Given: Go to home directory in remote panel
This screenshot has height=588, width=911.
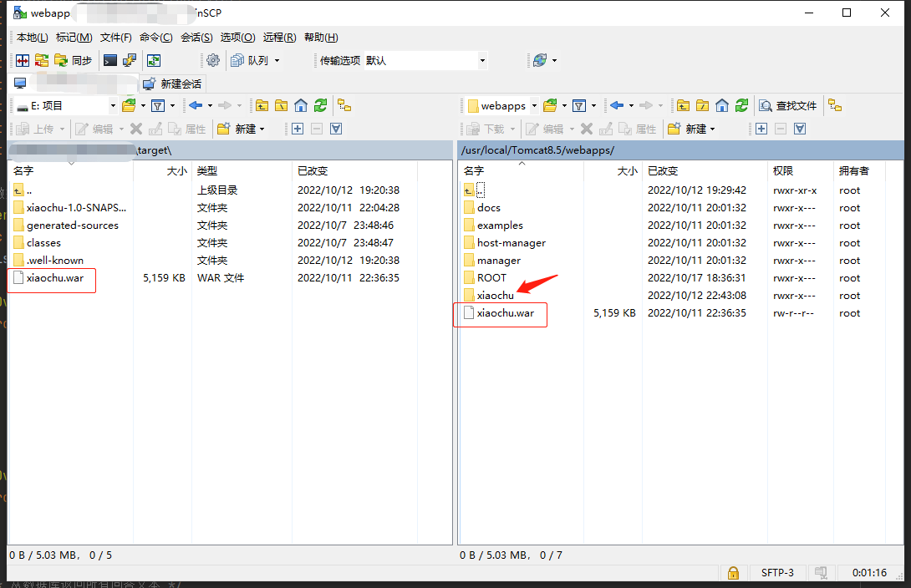Looking at the screenshot, I should 720,104.
